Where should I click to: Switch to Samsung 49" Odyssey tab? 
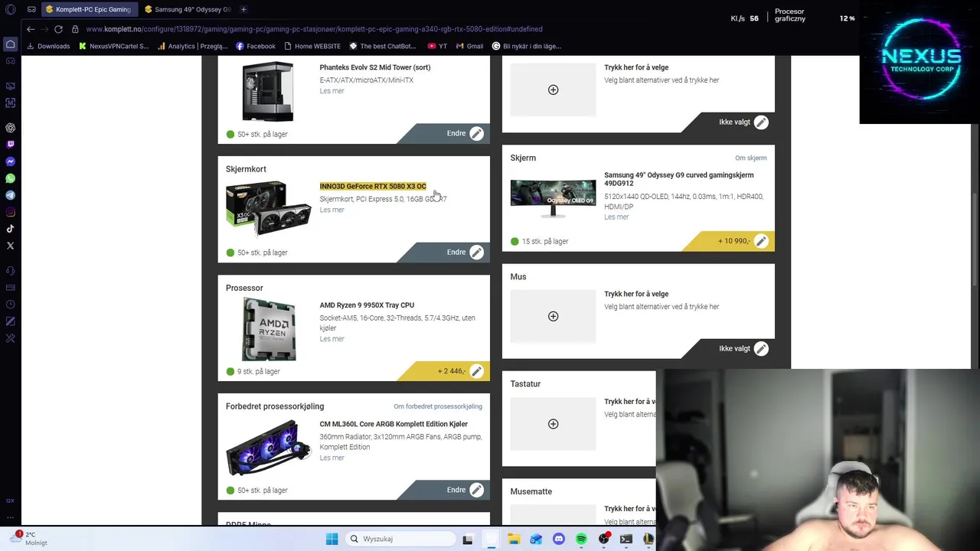[188, 9]
